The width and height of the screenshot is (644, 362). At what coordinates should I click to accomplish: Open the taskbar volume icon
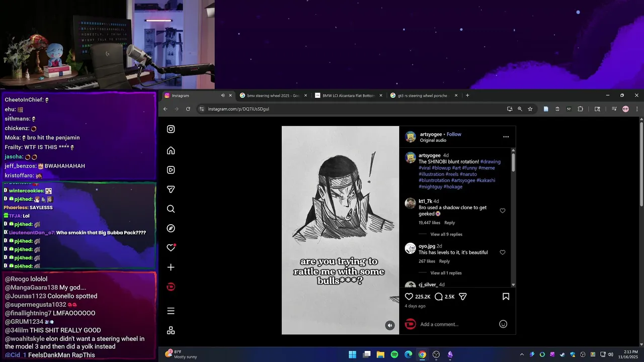(x=610, y=354)
